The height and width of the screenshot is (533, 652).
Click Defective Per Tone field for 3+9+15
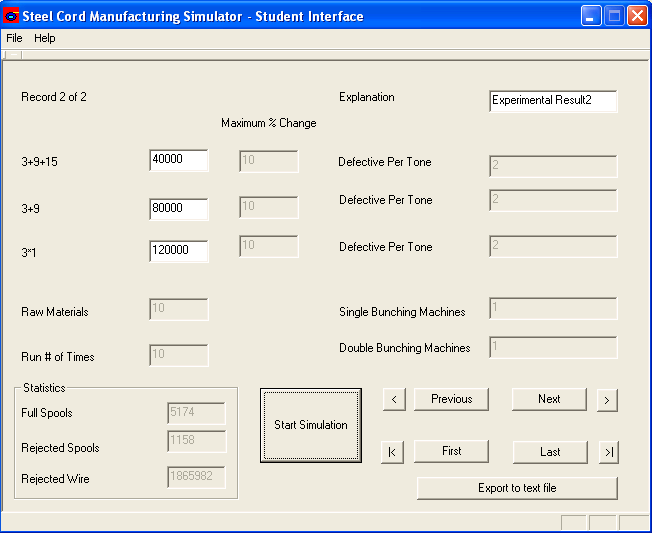coord(553,166)
